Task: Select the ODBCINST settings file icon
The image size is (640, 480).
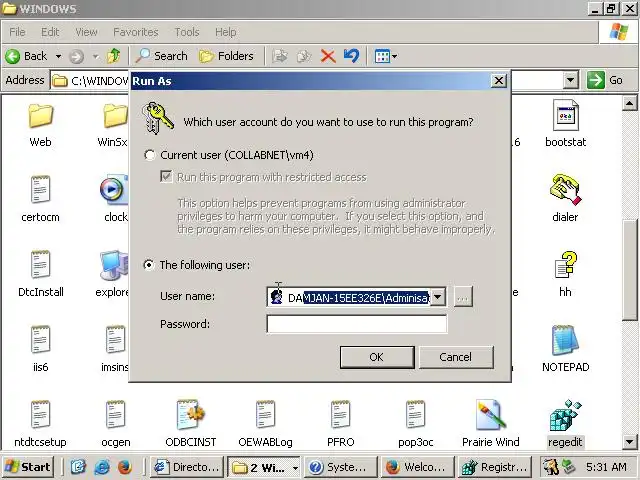Action: (x=191, y=415)
